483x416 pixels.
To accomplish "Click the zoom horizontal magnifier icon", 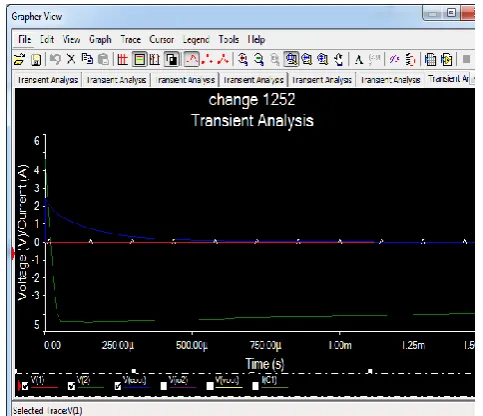I will [307, 60].
